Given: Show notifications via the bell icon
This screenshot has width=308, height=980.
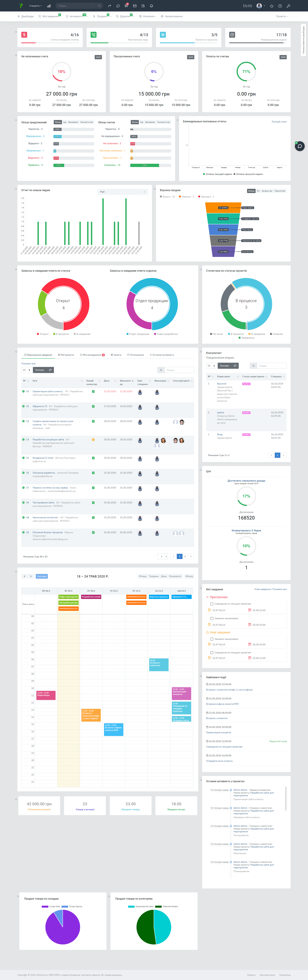Looking at the screenshot, I should (152, 6).
